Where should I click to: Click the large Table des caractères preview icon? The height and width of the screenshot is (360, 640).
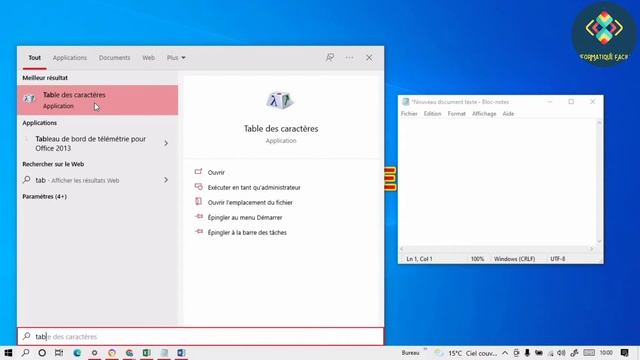point(280,100)
